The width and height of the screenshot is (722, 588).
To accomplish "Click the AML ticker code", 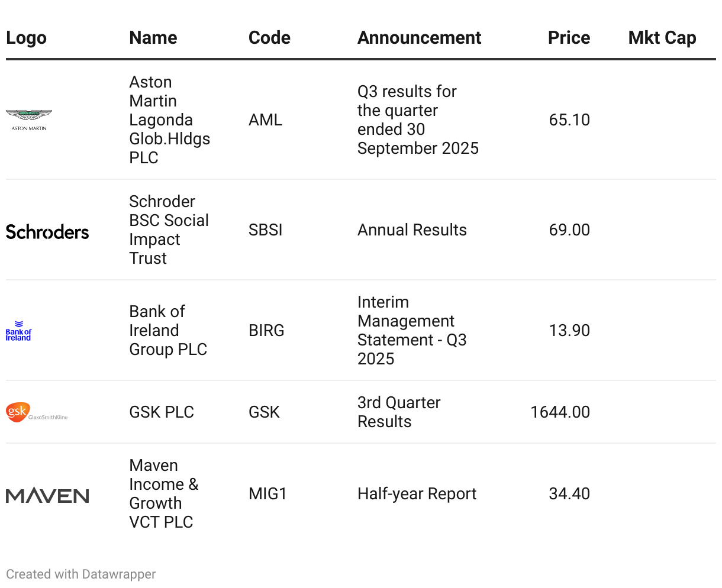I will pos(265,119).
